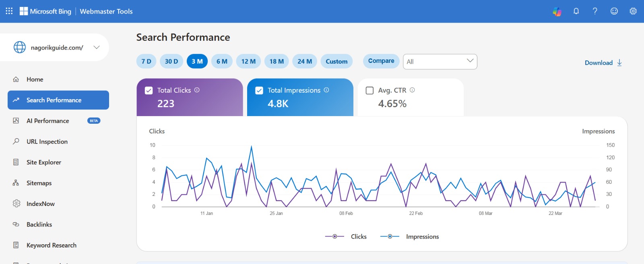Open the All filter dropdown
The image size is (644, 264).
pos(440,61)
